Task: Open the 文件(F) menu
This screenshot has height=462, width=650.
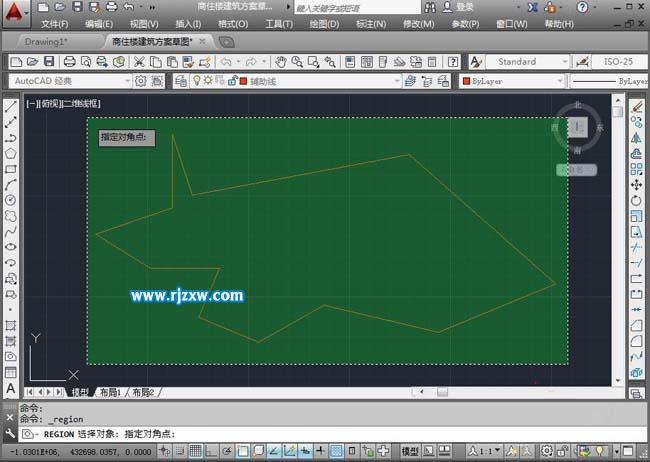Action: coord(55,24)
